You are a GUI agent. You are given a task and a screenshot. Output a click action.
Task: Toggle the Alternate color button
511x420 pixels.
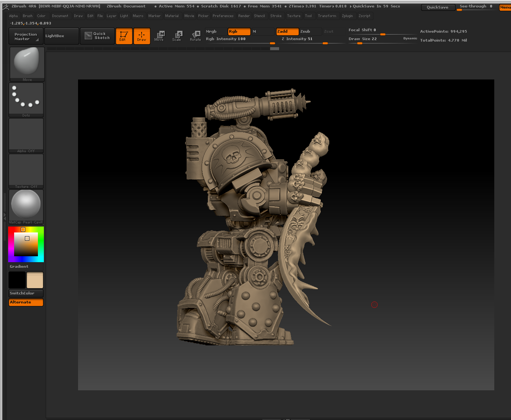point(26,302)
